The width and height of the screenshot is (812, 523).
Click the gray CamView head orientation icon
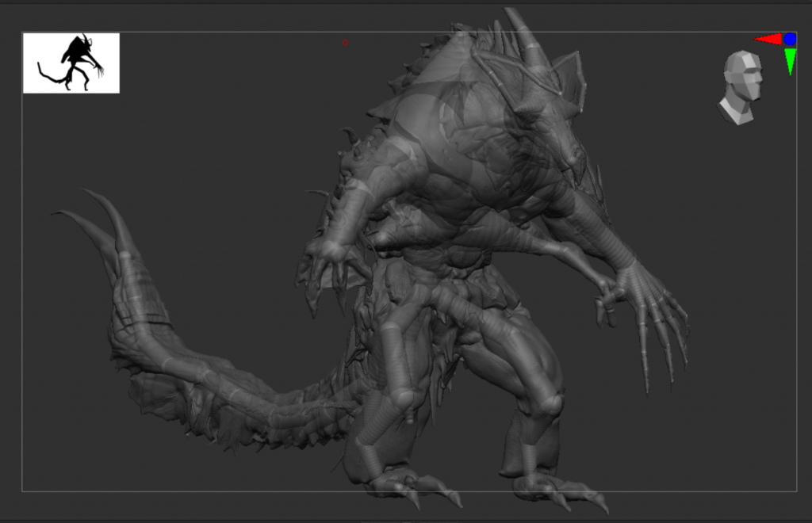(741, 88)
